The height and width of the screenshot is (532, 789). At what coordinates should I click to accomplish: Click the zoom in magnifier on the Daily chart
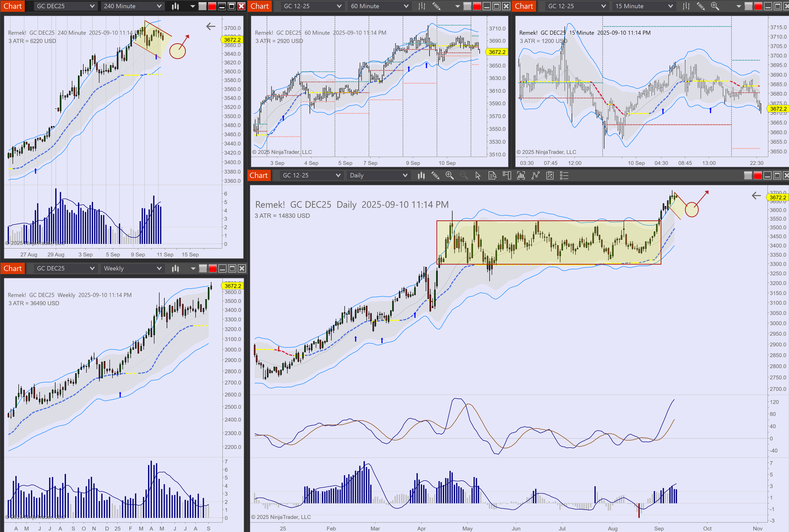tap(450, 175)
